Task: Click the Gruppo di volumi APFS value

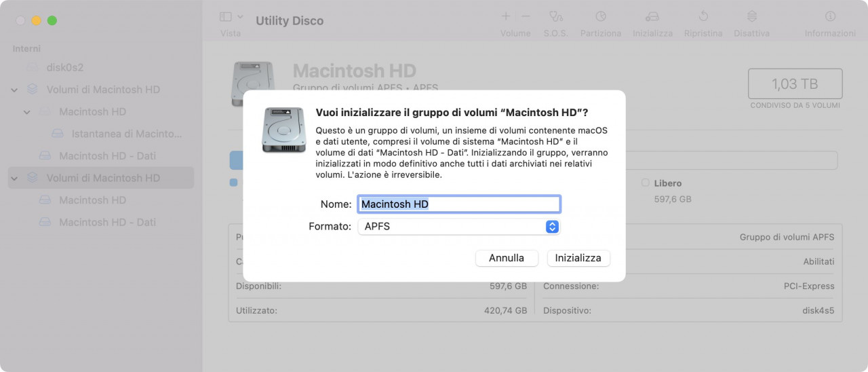Action: tap(787, 237)
